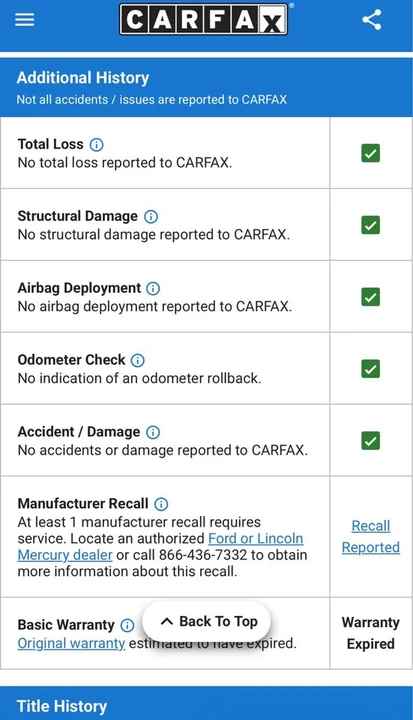Show info for Airbag Deployment
Screen dimensions: 413x720
153,288
